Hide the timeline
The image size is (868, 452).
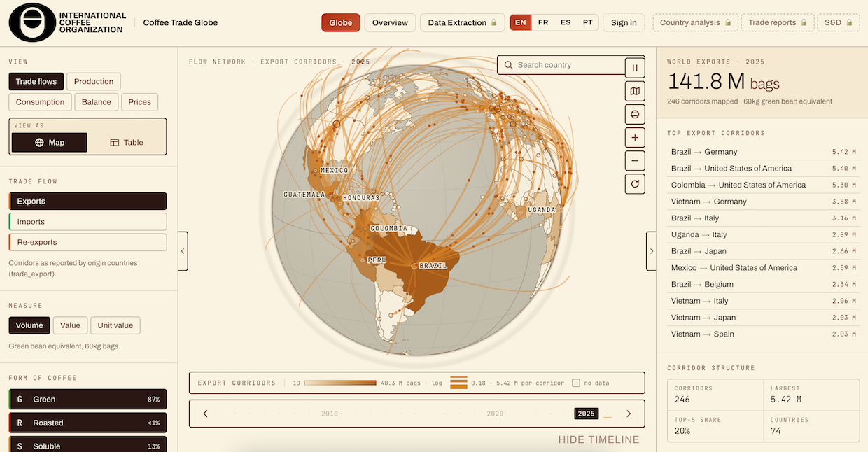click(x=598, y=439)
